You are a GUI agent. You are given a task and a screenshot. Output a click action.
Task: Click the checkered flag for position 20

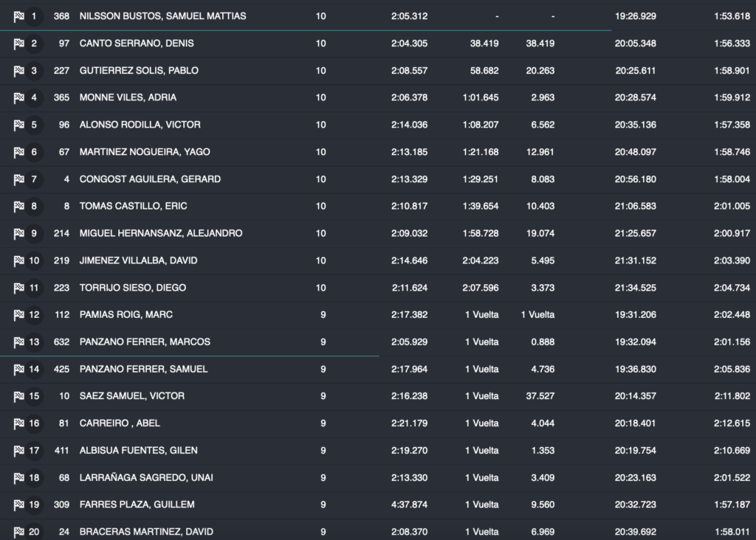(18, 532)
